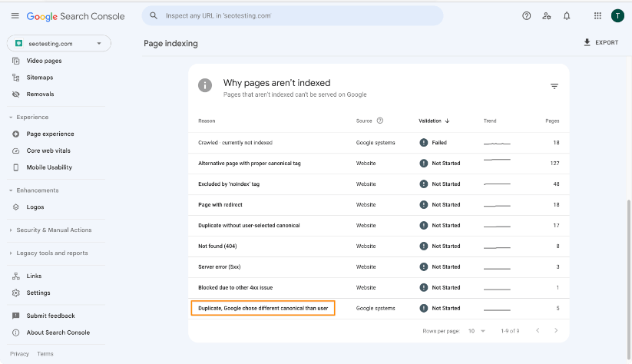Click the URL inspection search field
This screenshot has height=364, width=632.
[293, 15]
